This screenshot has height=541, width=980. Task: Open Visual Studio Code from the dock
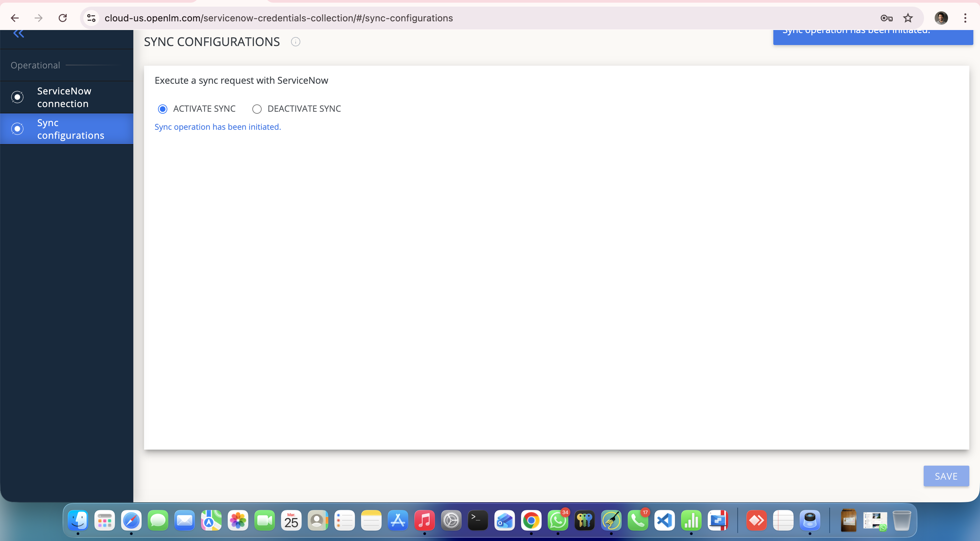click(x=665, y=520)
